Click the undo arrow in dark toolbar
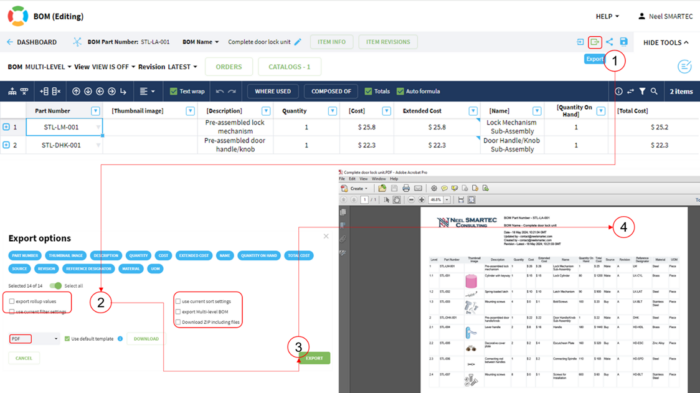This screenshot has height=393, width=700. coord(220,92)
